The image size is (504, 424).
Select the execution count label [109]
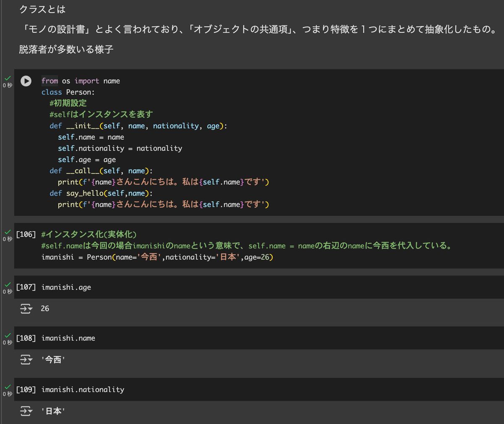point(26,389)
